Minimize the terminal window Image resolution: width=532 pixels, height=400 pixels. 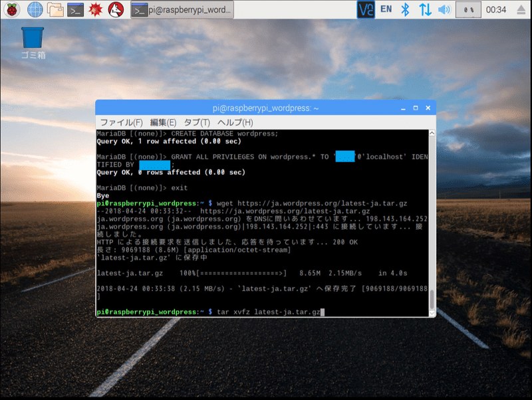(x=403, y=108)
